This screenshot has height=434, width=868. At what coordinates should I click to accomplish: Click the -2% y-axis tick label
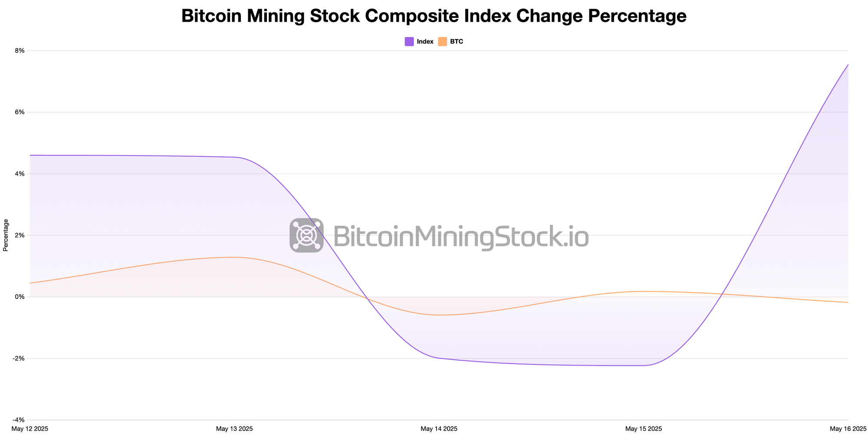19,358
